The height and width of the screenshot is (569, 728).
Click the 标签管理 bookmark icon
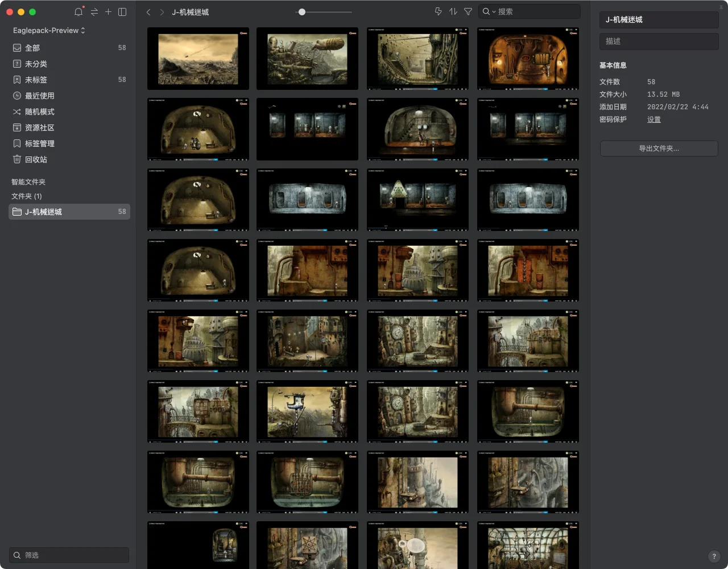point(17,143)
